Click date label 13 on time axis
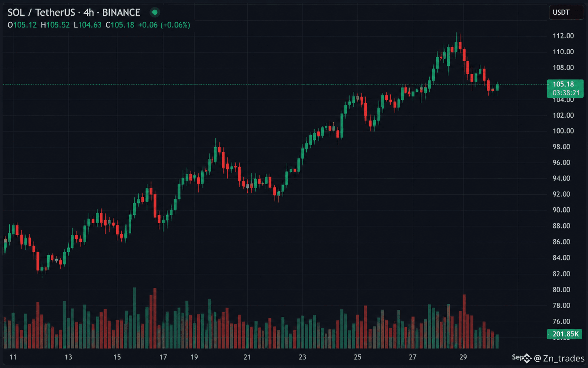The height and width of the screenshot is (368, 588). 68,357
